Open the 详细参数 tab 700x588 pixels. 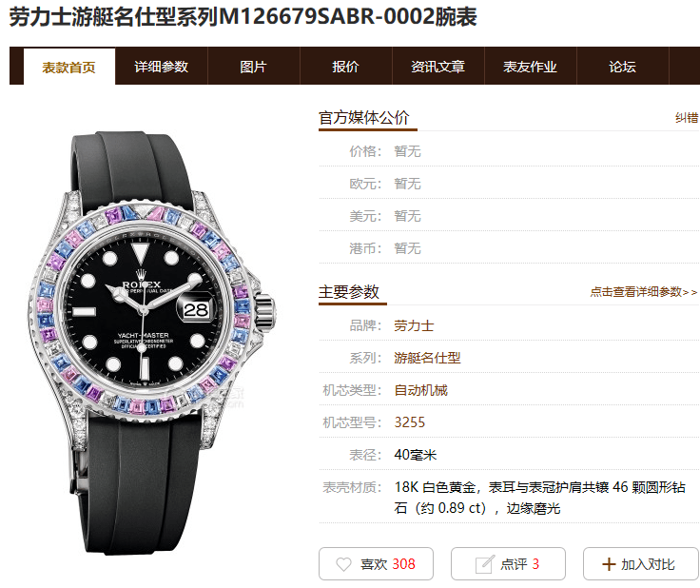click(x=161, y=67)
